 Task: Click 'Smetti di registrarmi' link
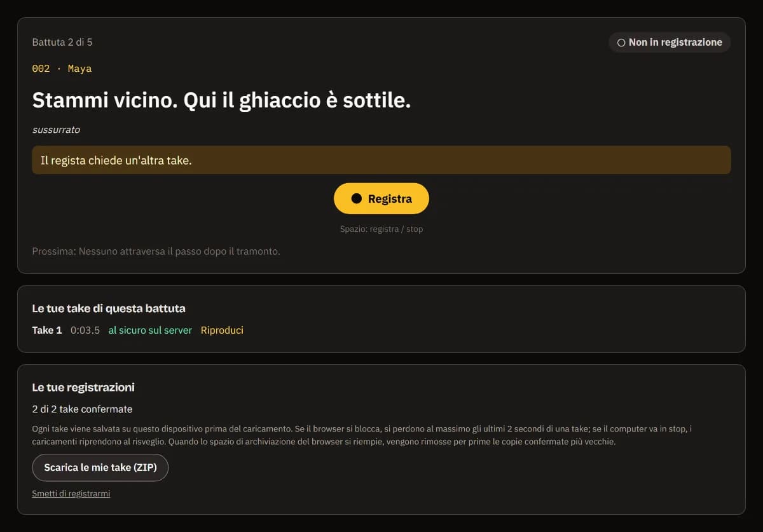(71, 494)
